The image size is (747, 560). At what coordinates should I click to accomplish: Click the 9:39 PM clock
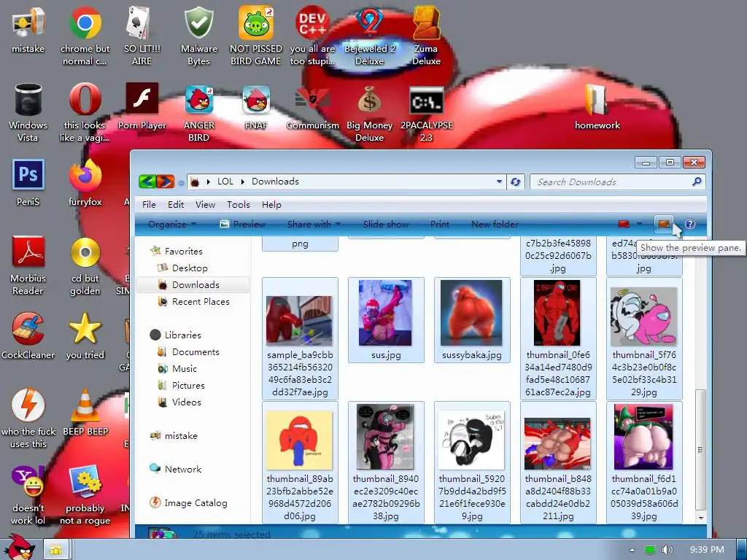tap(707, 550)
